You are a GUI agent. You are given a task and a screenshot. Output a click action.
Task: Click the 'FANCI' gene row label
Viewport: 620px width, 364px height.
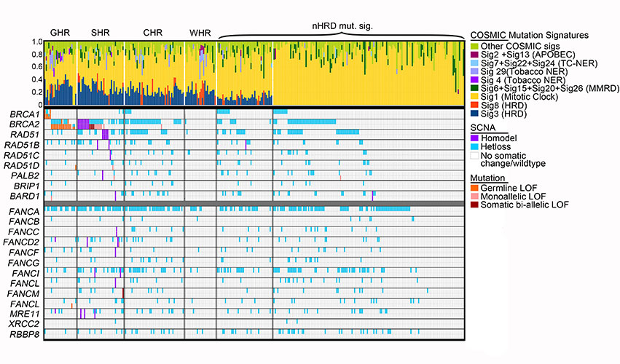point(26,274)
